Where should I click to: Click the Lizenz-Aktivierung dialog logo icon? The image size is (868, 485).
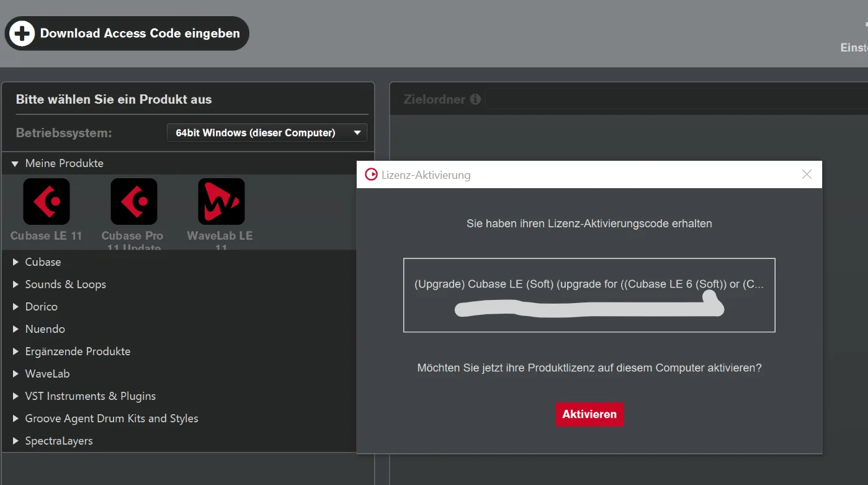pos(371,175)
